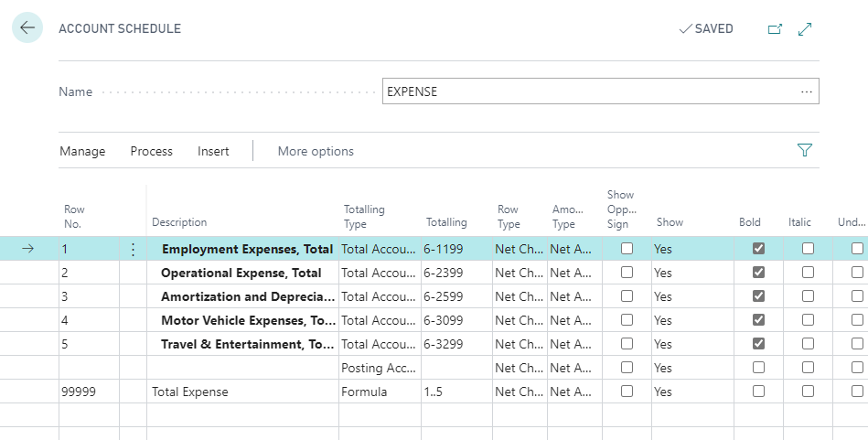Image resolution: width=868 pixels, height=440 pixels.
Task: Click the row selector arrow for row 1
Action: pos(27,249)
